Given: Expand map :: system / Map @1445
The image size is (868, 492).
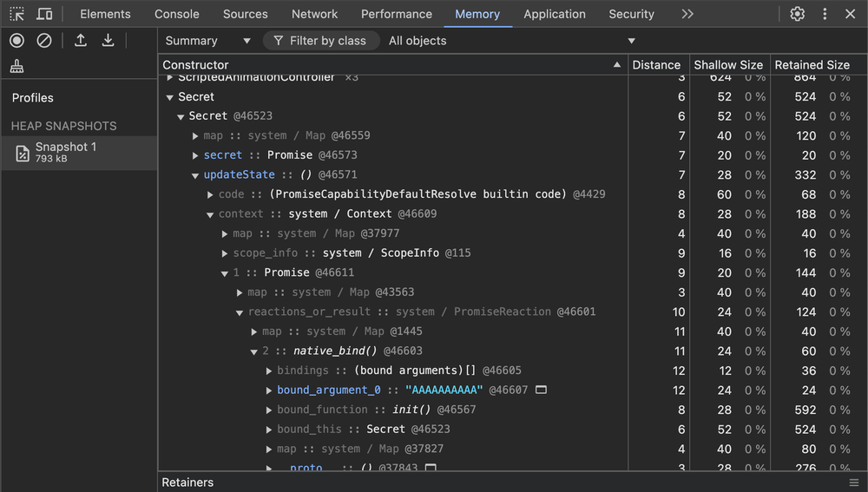Looking at the screenshot, I should [x=253, y=332].
